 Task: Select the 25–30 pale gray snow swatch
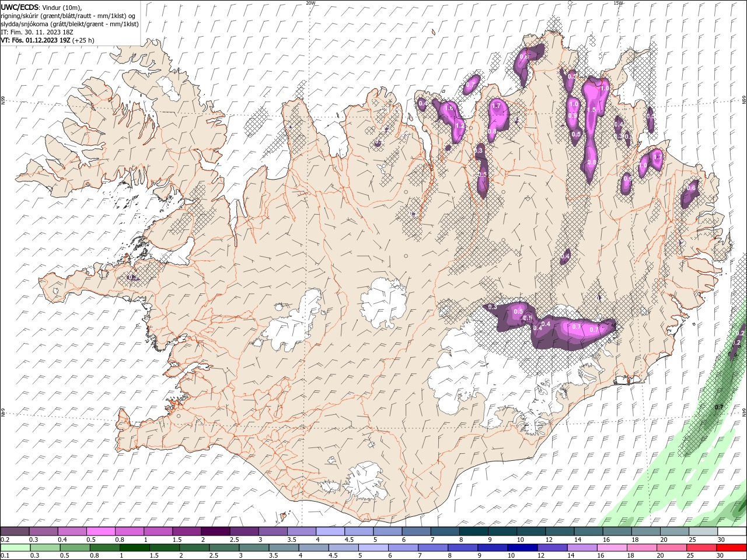[x=703, y=531]
